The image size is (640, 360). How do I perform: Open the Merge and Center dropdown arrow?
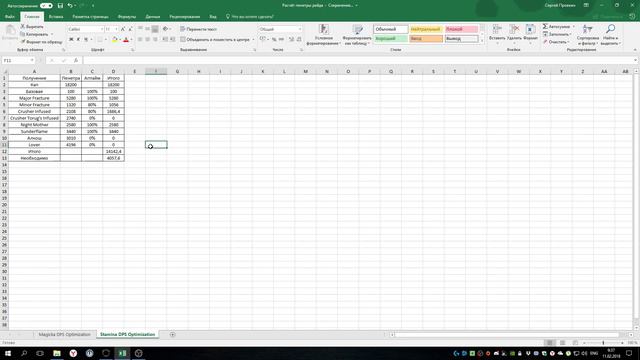coord(253,40)
